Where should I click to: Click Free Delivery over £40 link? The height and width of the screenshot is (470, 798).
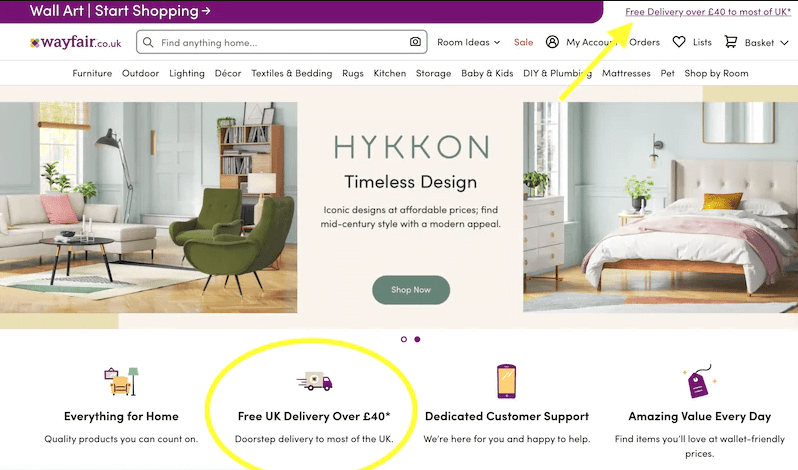coord(707,12)
